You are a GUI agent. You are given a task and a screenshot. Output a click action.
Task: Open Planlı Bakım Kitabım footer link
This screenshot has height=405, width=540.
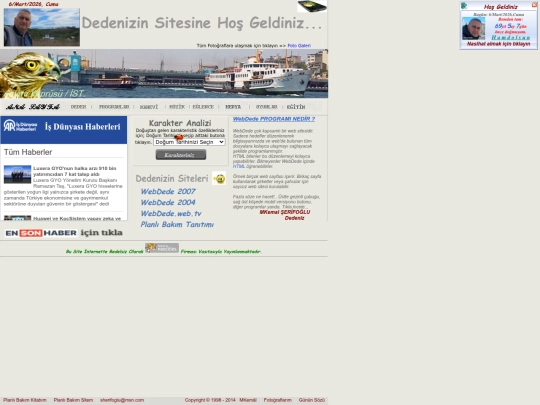25,400
